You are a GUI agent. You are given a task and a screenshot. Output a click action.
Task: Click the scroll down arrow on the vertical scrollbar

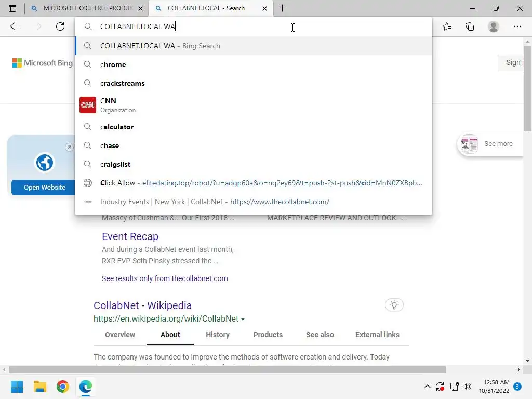(527, 361)
